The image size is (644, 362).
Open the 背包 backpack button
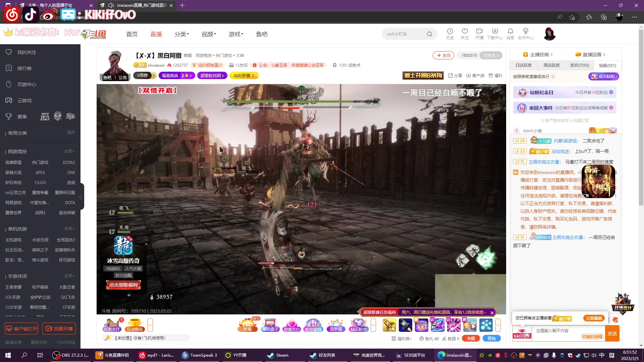tap(492, 339)
